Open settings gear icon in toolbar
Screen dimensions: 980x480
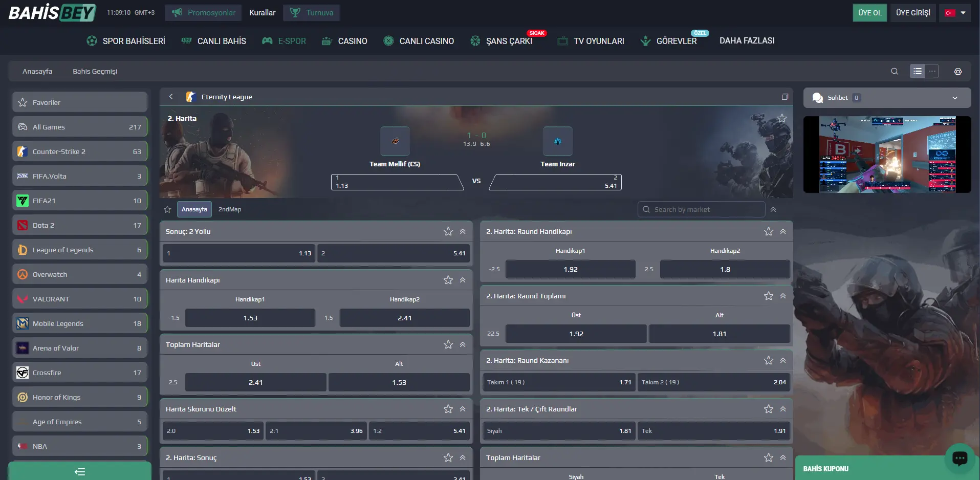958,72
